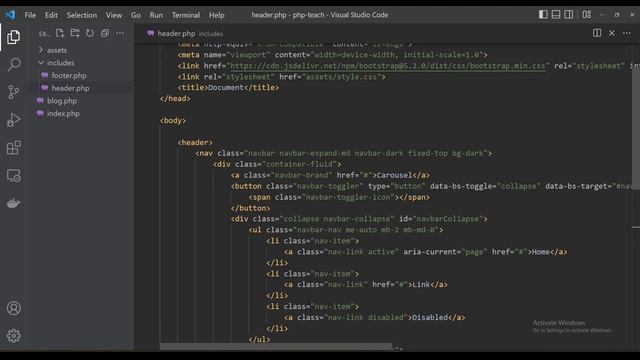
Task: Click the editor horizontal scrollbar
Action: pyautogui.click(x=276, y=347)
